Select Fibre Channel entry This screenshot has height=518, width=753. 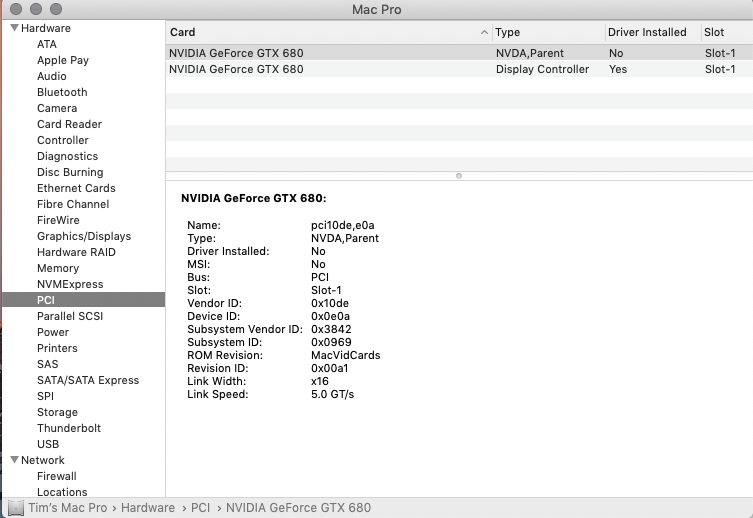pyautogui.click(x=73, y=204)
